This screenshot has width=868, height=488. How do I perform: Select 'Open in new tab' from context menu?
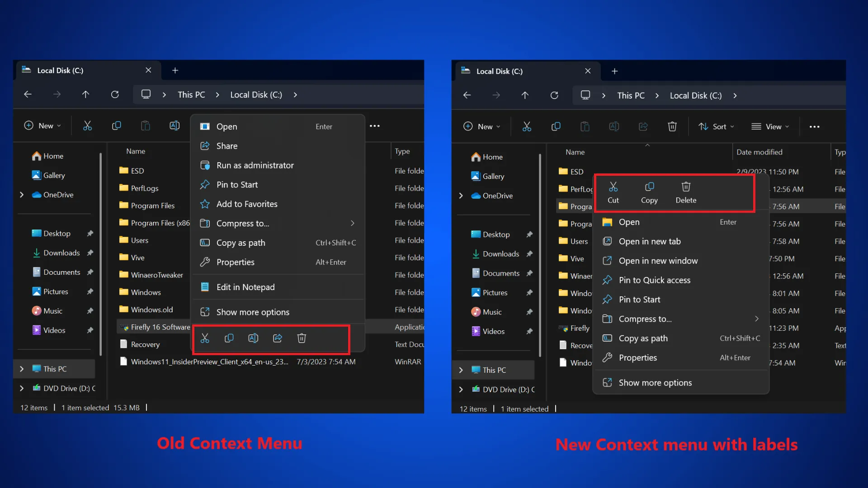pos(650,241)
